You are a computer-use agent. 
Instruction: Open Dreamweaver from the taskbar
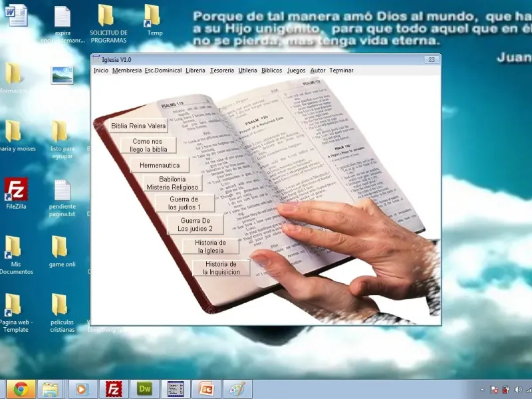point(144,389)
